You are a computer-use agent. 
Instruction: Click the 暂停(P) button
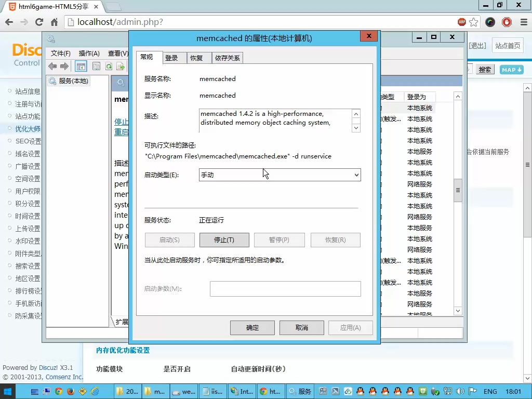tap(279, 240)
